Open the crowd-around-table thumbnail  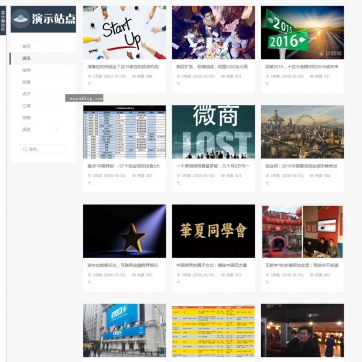coord(213,32)
